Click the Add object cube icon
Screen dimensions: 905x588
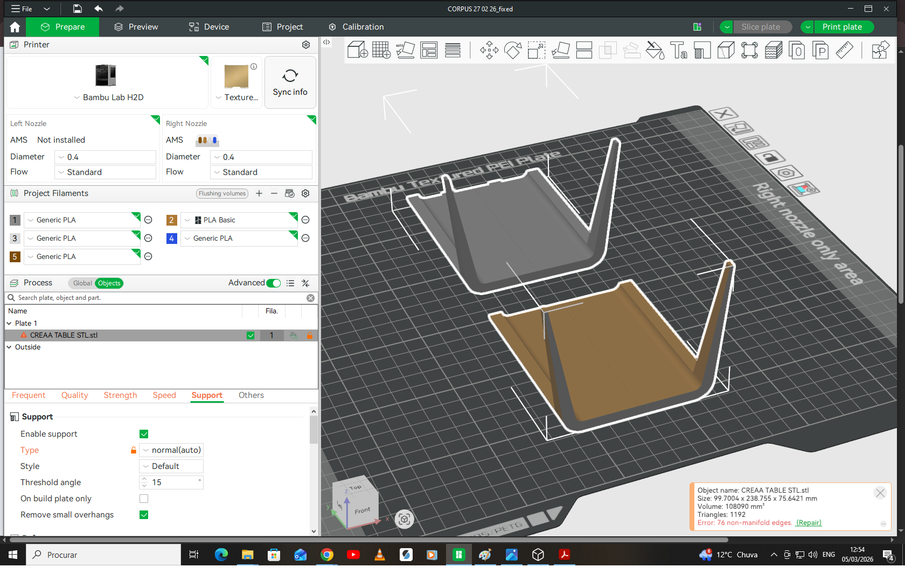coord(357,50)
